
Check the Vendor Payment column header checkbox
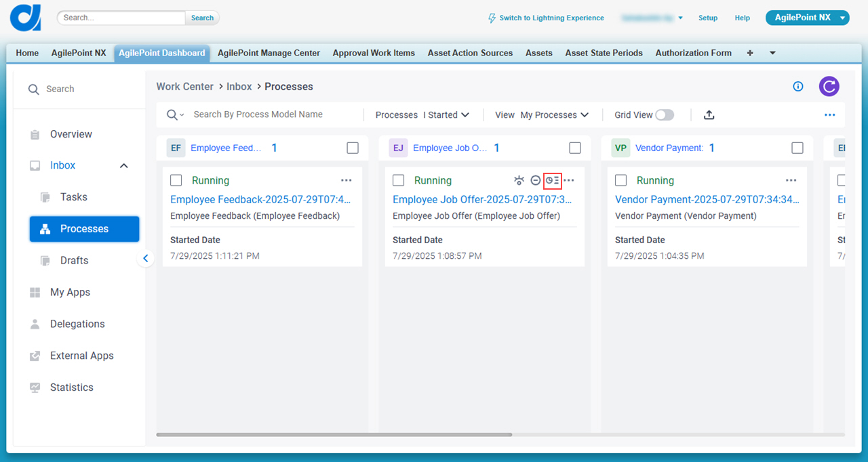point(797,148)
